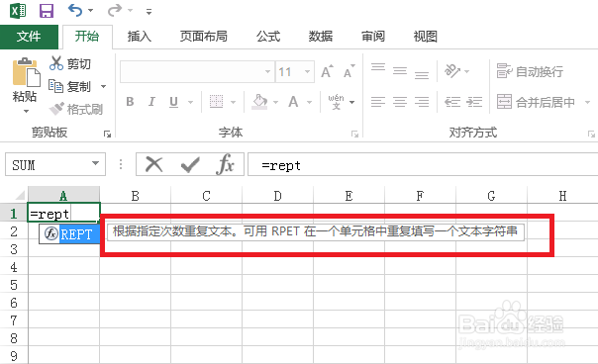Open the 剪贴板 dialog launcher
598x364 pixels.
(x=107, y=134)
